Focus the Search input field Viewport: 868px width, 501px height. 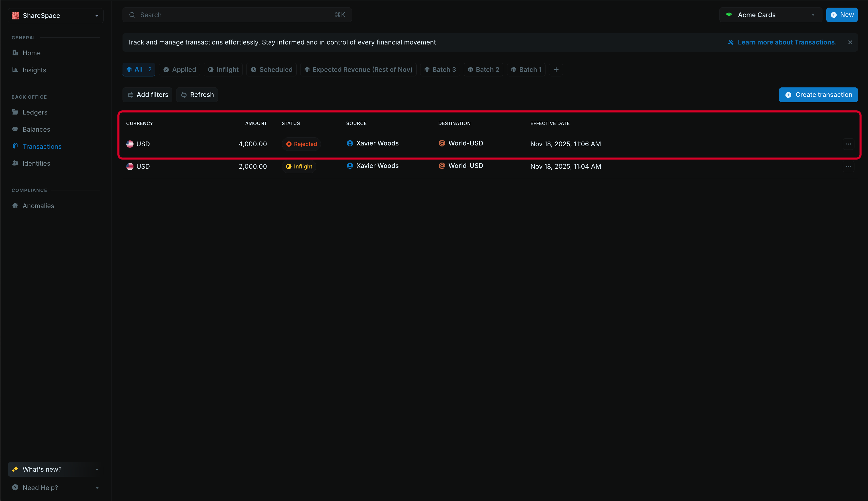click(237, 15)
